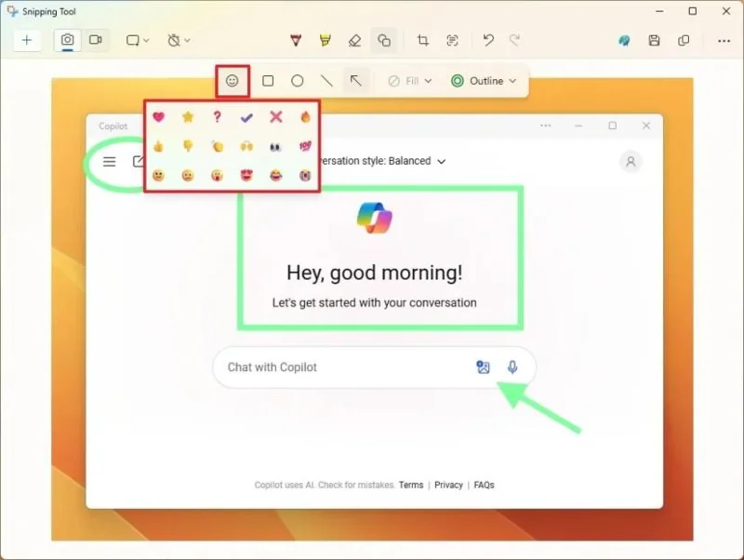744x560 pixels.
Task: Insert the eyes emoji
Action: click(x=275, y=147)
